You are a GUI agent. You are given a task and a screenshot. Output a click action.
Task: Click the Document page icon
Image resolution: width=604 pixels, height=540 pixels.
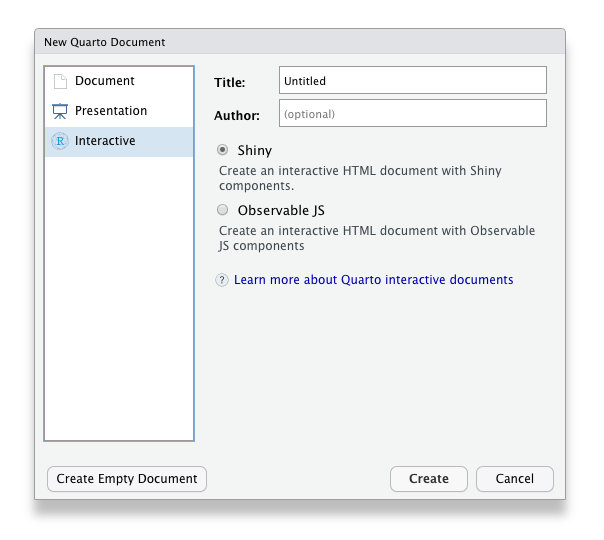click(60, 81)
